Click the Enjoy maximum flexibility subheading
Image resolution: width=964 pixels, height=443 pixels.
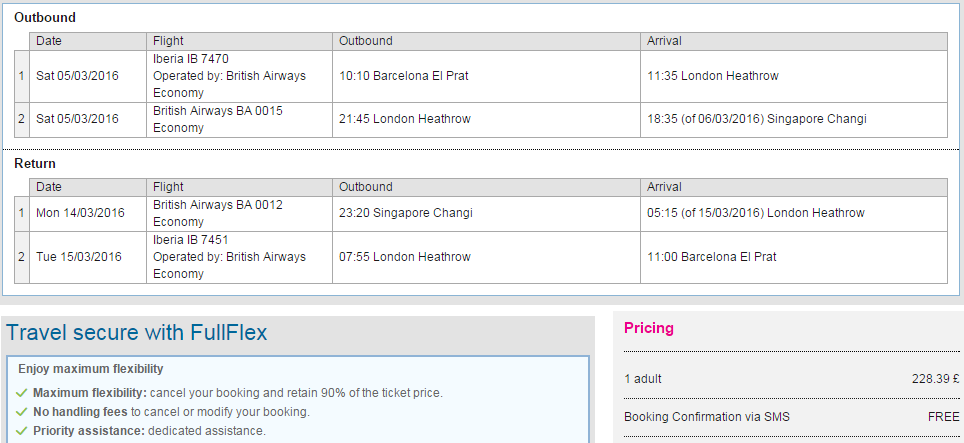91,369
